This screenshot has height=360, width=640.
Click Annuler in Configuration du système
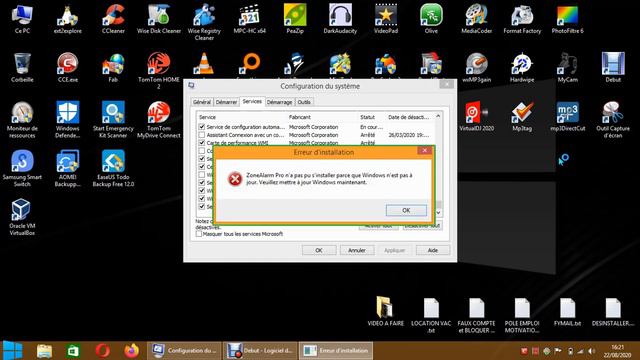357,250
